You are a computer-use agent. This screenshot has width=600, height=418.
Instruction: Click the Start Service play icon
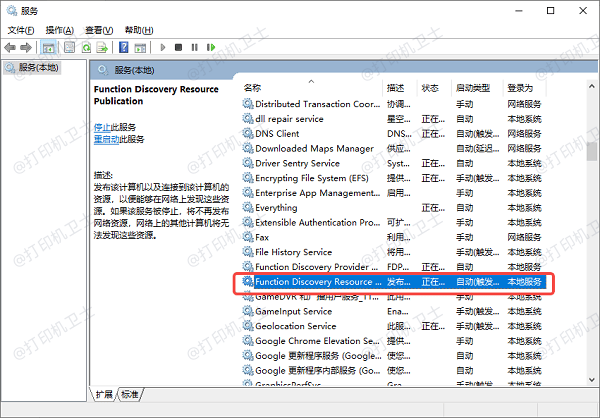pos(163,47)
